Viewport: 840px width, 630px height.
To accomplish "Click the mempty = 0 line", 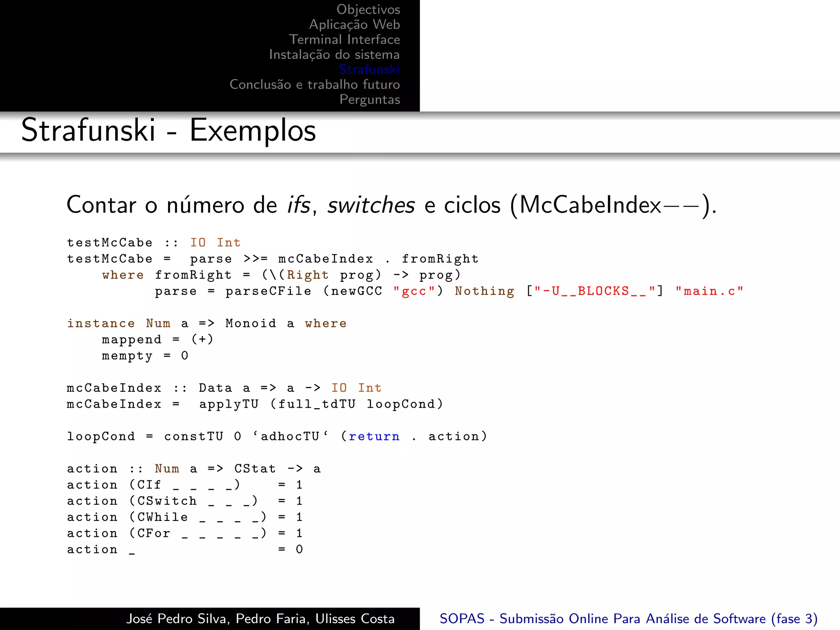I will click(145, 356).
